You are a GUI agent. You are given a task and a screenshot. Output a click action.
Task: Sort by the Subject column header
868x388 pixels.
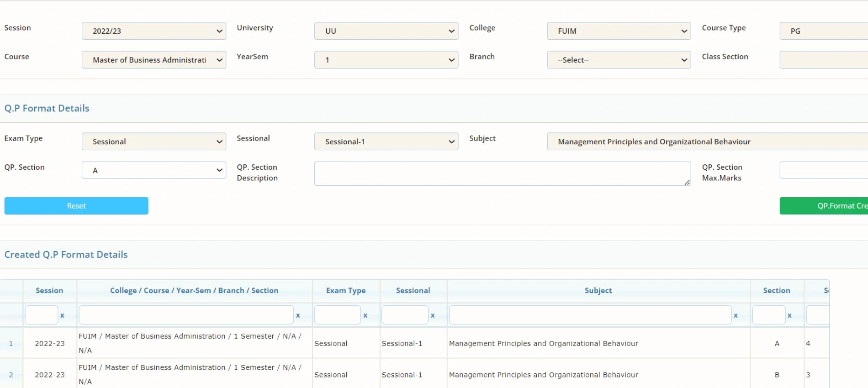(x=598, y=291)
